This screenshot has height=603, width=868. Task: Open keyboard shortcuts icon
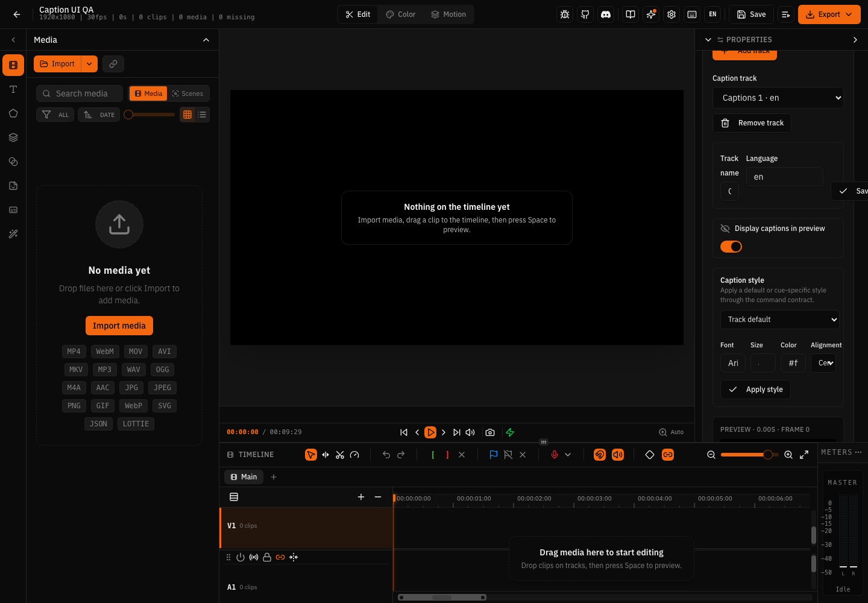[x=692, y=14]
